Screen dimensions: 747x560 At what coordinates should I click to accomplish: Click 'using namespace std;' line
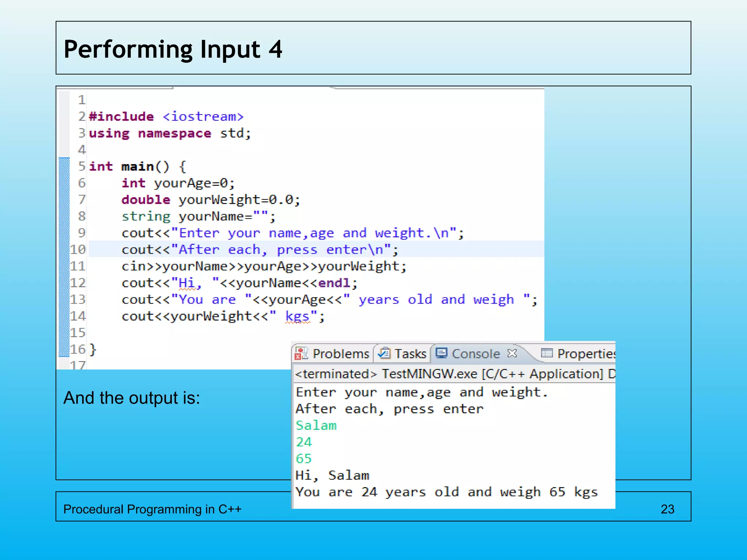(170, 133)
